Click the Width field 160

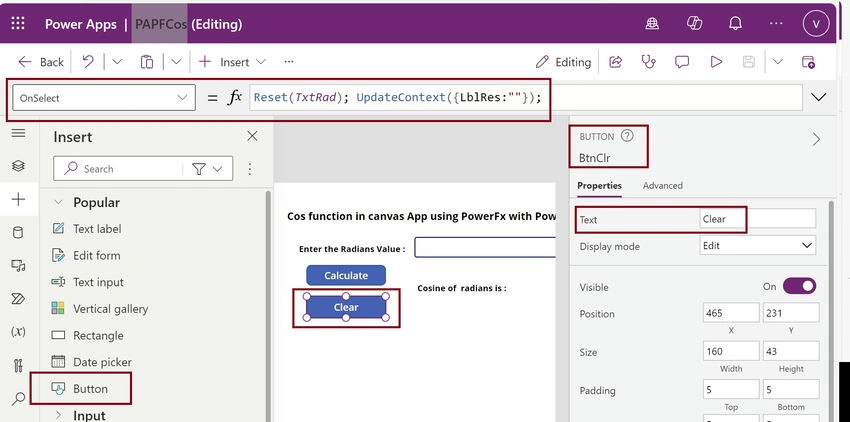tap(731, 351)
